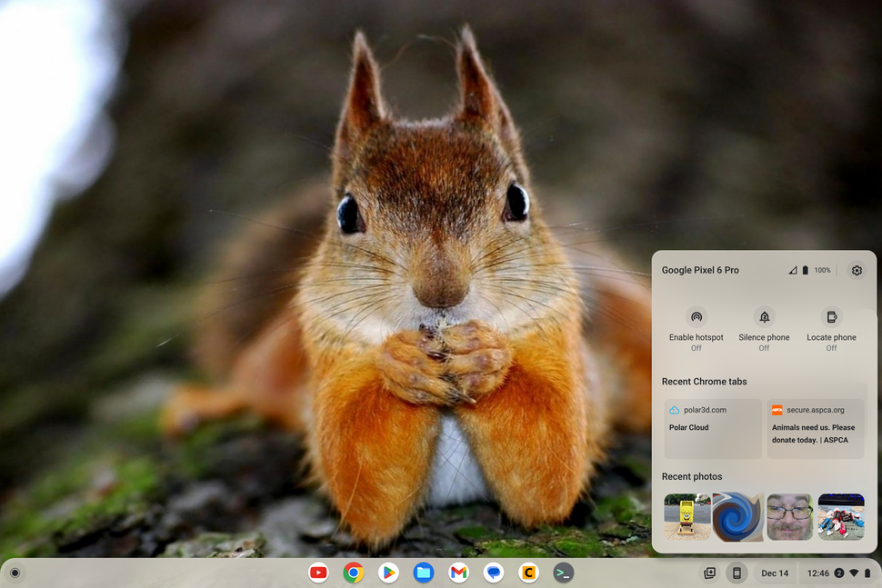Open the Messages app on the shelf
The image size is (882, 588).
click(x=493, y=573)
